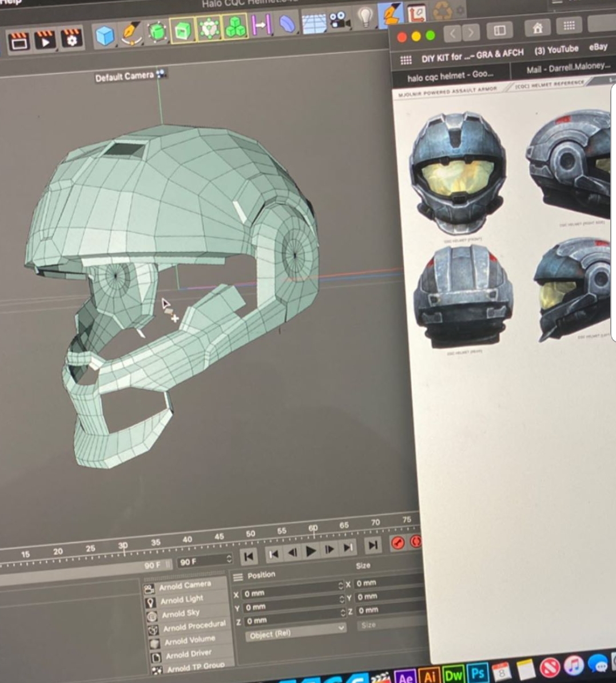Image resolution: width=616 pixels, height=683 pixels.
Task: Open DIY KIT for GRA & AFCH bookmark
Action: click(x=472, y=55)
